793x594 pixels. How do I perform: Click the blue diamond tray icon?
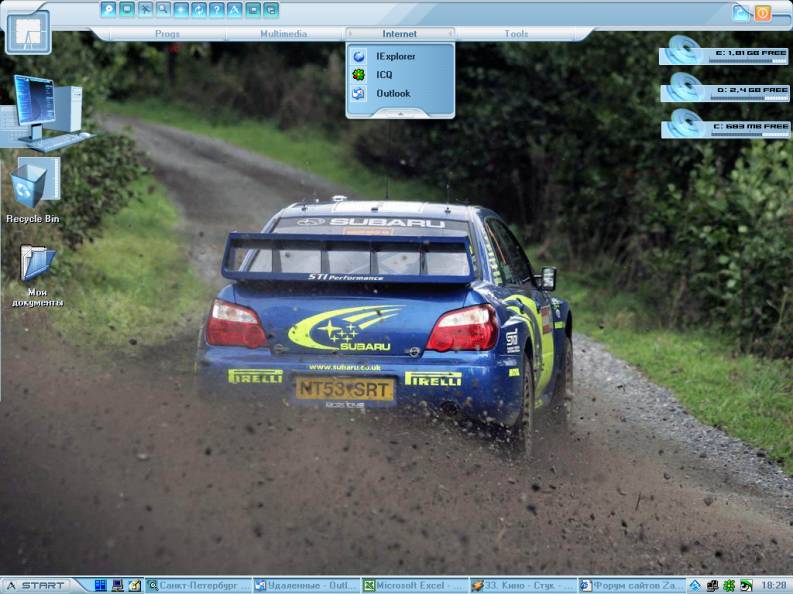[x=695, y=586]
